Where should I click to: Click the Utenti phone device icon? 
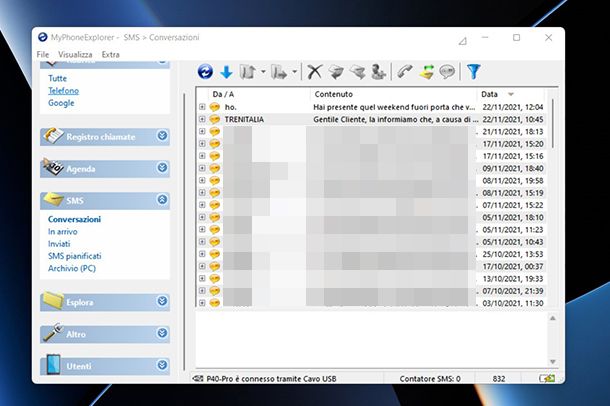coord(53,364)
